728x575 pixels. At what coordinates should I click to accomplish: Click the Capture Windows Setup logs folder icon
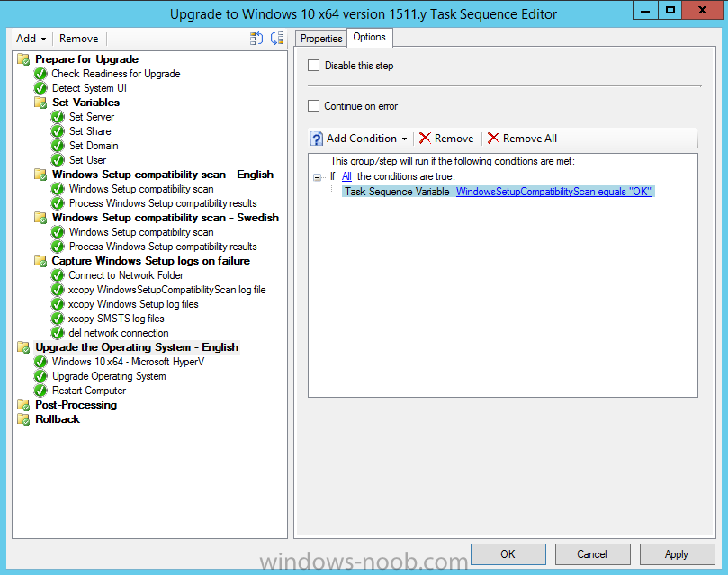(40, 261)
